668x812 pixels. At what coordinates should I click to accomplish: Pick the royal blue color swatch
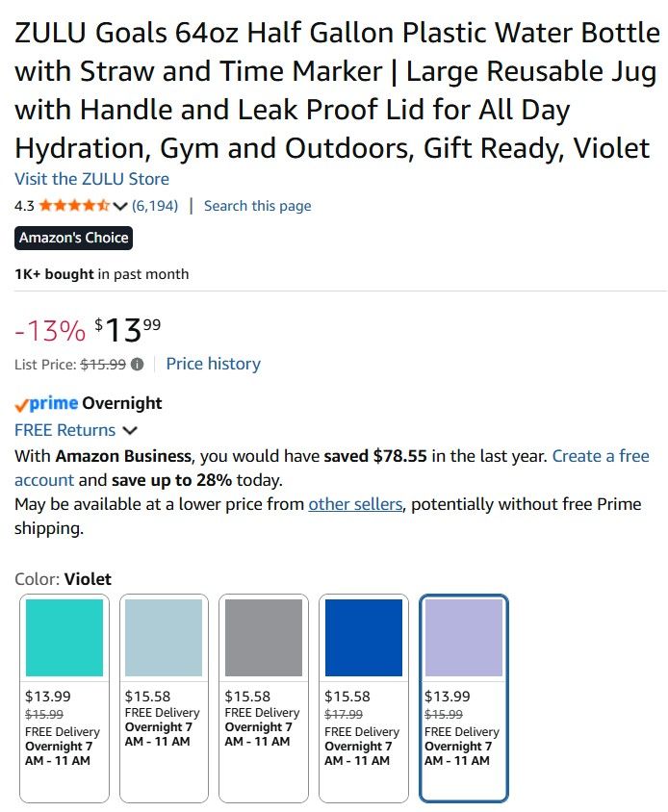364,638
